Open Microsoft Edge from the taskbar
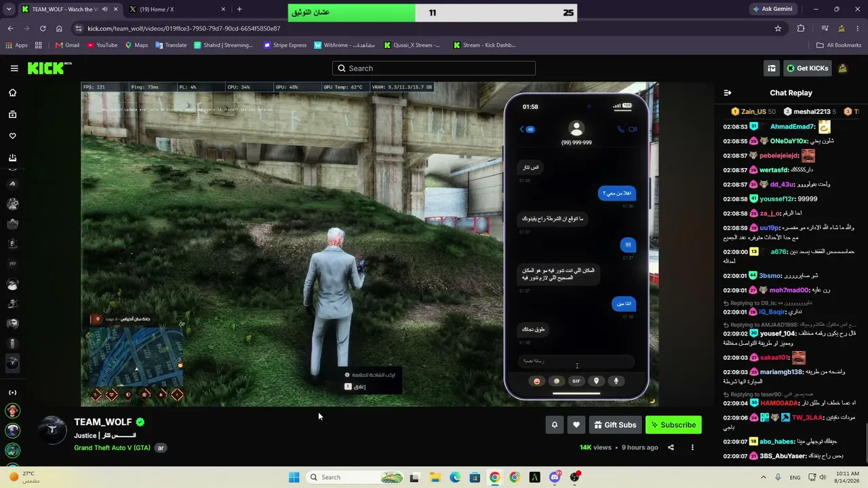 coord(455,477)
